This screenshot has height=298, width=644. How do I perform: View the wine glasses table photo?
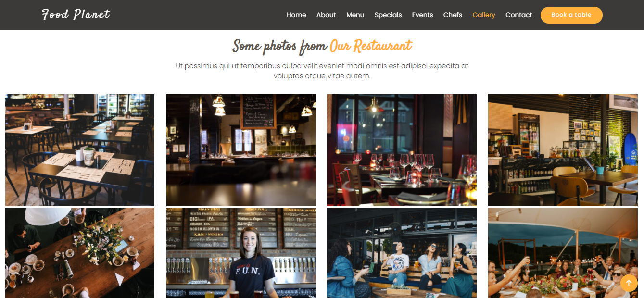click(x=402, y=150)
